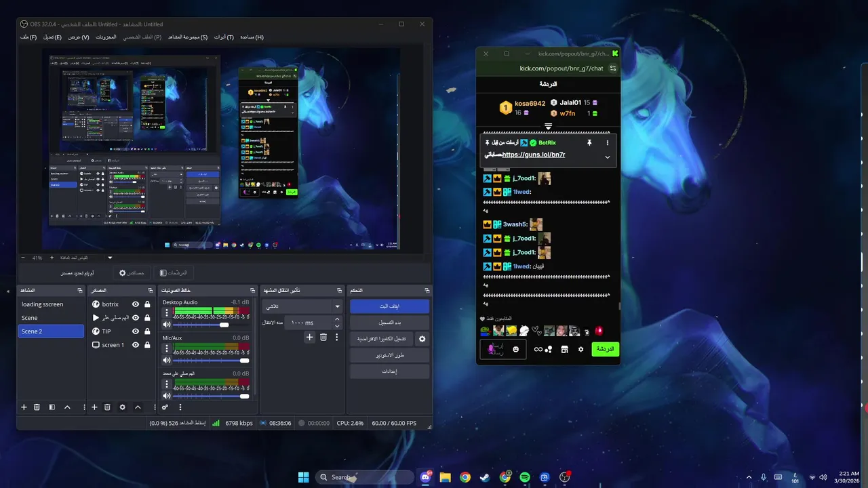Move scene up arrow in Scenes dock
Image resolution: width=868 pixels, height=488 pixels.
tap(67, 407)
